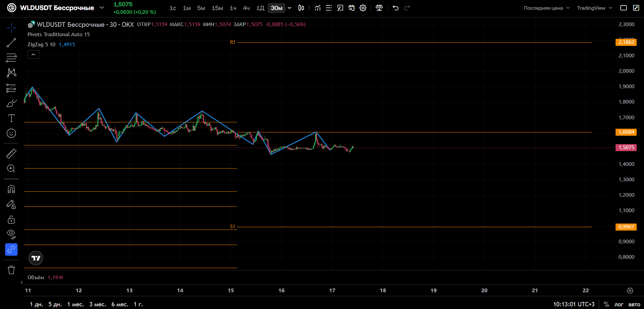Click the S1 pivot price label 0,9967
The width and height of the screenshot is (644, 309).
click(626, 227)
